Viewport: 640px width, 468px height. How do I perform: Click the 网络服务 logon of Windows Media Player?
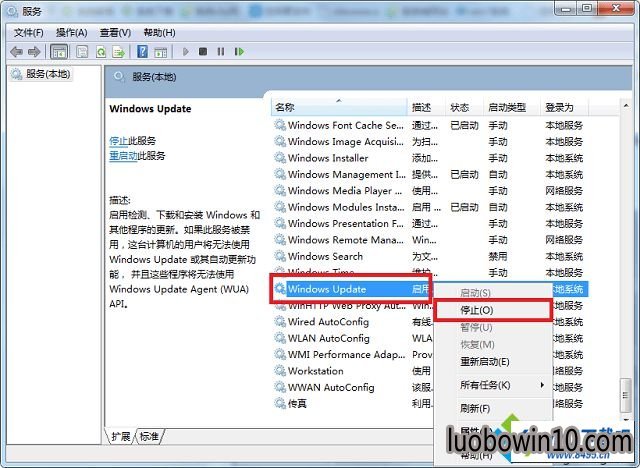[564, 191]
